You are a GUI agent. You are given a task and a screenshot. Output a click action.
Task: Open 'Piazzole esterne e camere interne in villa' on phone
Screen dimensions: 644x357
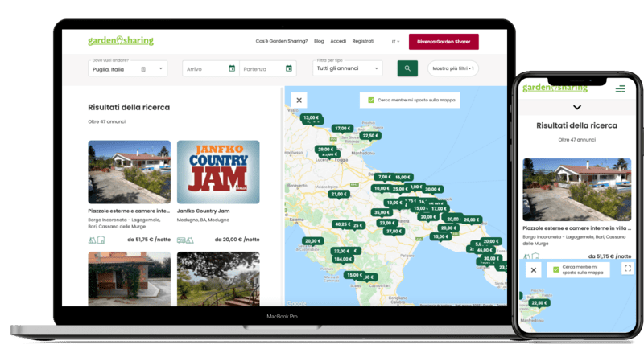pyautogui.click(x=576, y=228)
